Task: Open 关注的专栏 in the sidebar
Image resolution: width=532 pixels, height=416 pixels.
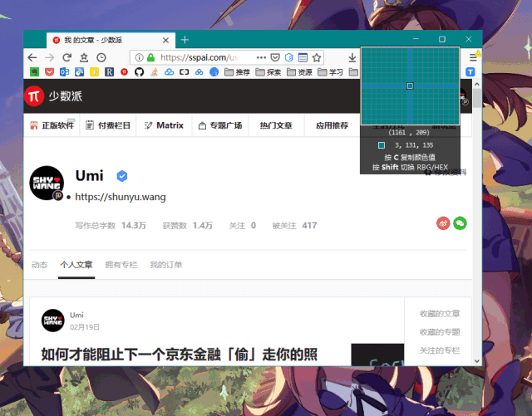Action: pos(440,350)
